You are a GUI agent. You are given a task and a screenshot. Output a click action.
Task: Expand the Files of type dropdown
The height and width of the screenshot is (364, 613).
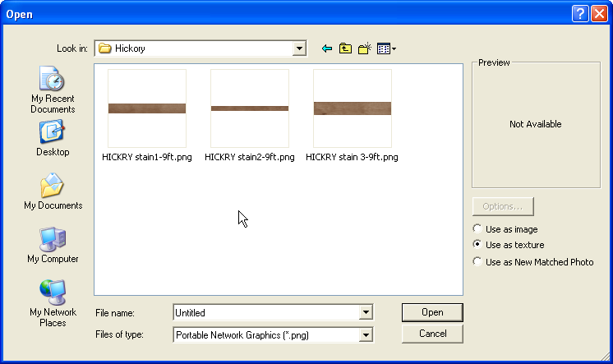pyautogui.click(x=366, y=334)
